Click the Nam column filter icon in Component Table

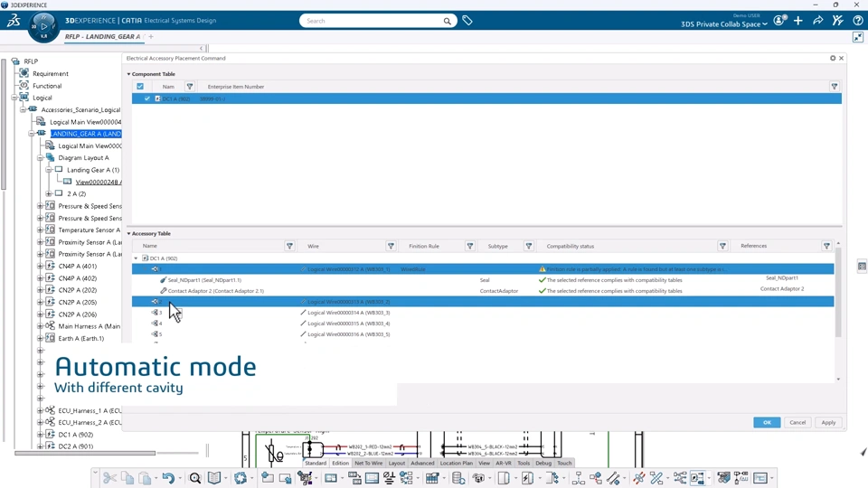[x=190, y=87]
